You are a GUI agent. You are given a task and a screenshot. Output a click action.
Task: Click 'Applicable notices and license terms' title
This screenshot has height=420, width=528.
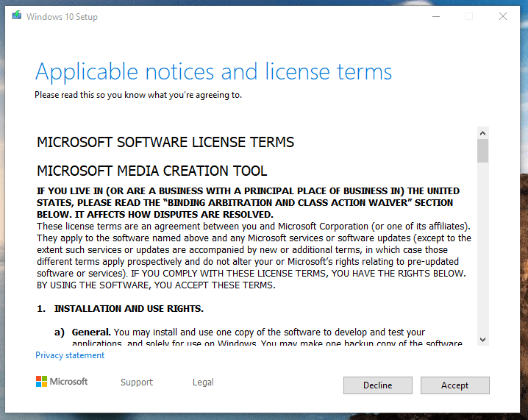point(213,72)
